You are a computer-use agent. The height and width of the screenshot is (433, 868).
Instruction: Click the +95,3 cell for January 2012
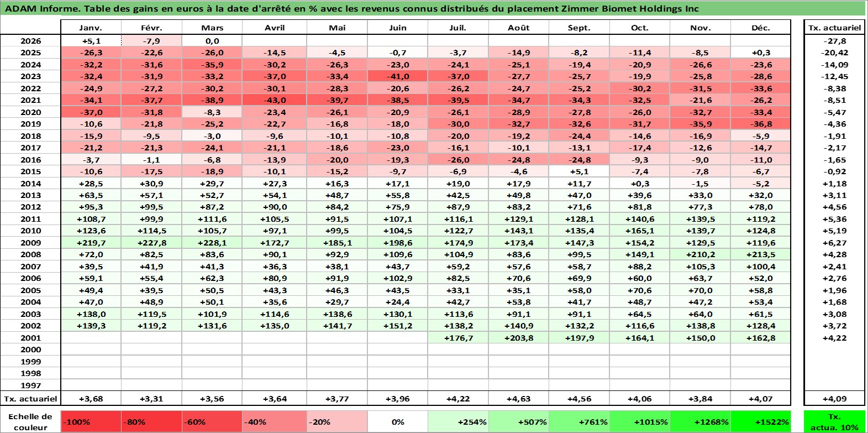91,207
